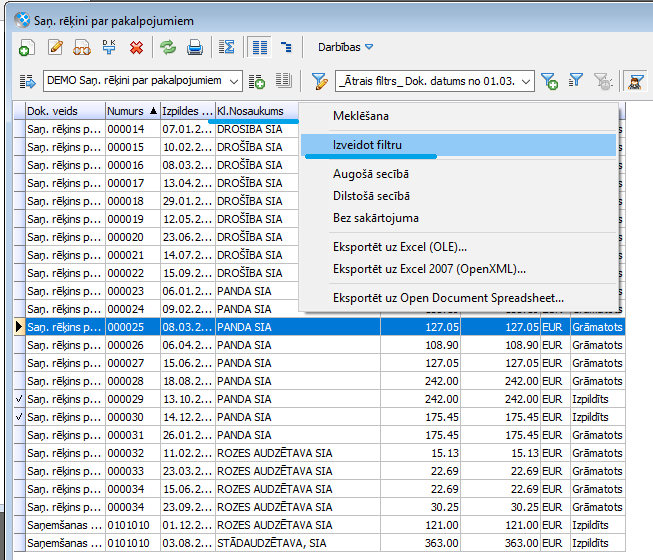Click the sigma totals icon
This screenshot has height=560, width=653.
227,47
